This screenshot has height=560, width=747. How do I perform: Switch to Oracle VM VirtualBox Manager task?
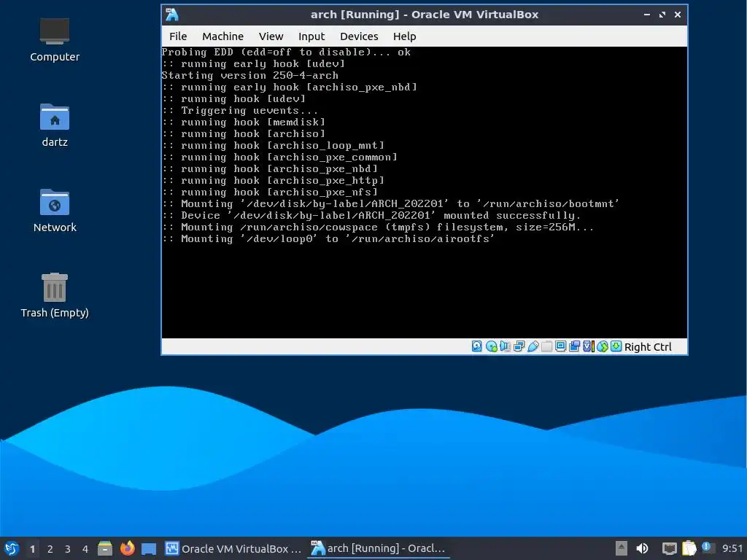[x=233, y=548]
